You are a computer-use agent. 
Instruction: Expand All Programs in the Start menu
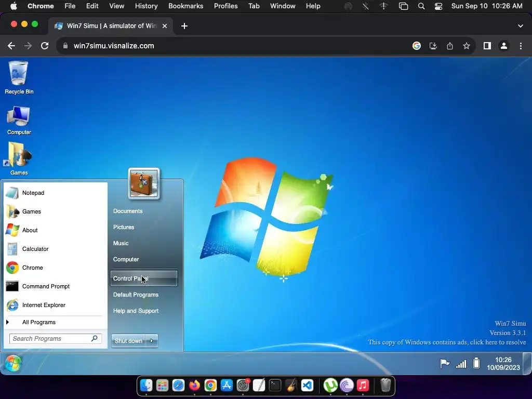pyautogui.click(x=54, y=322)
